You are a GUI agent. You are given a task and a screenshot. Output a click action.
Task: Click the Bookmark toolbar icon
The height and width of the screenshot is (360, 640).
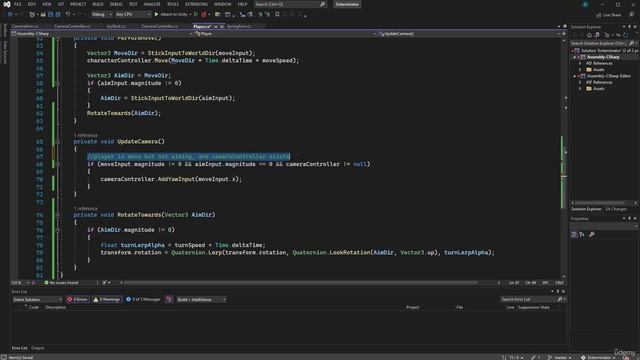(x=277, y=14)
